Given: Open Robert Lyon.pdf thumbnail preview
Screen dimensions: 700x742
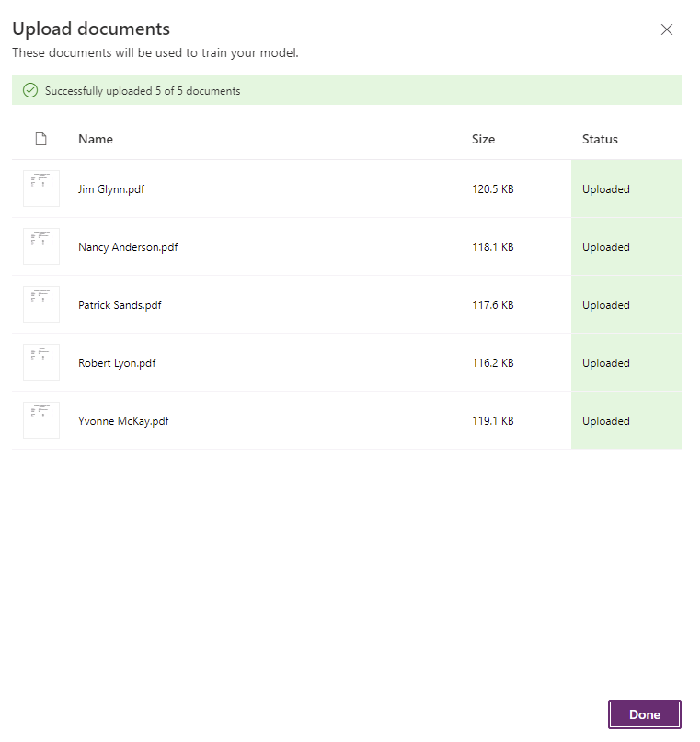Looking at the screenshot, I should coord(40,362).
